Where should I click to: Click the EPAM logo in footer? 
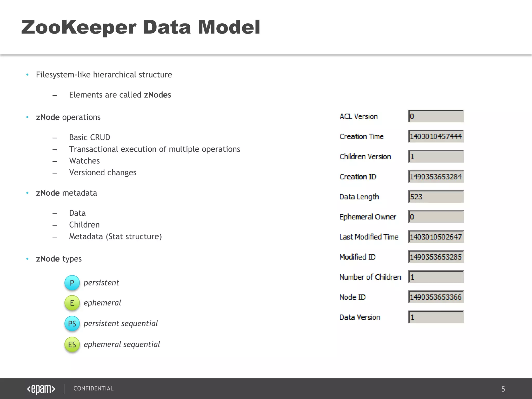pyautogui.click(x=41, y=389)
